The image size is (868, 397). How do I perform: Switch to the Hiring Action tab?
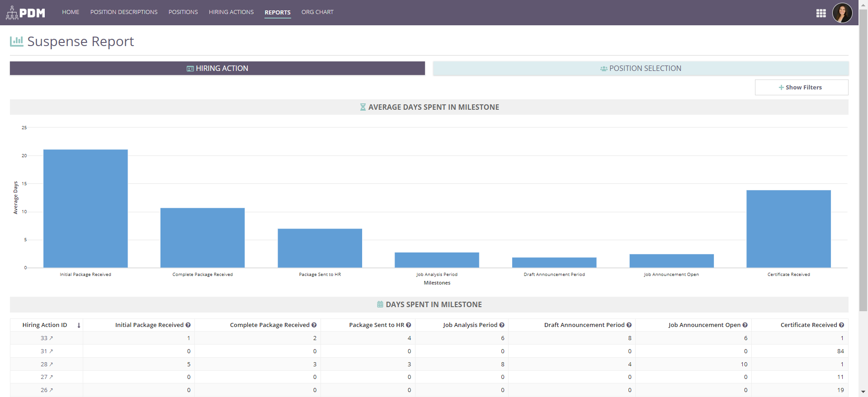217,68
